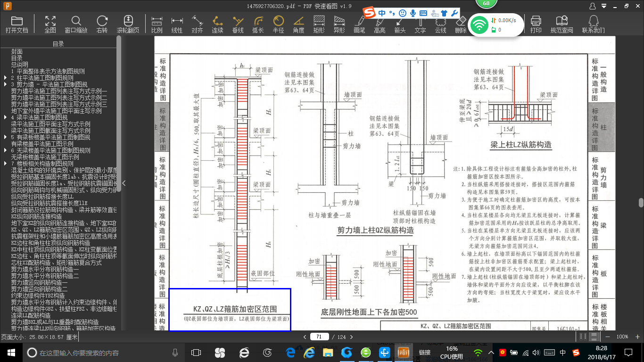Open the Windows Start menu
The image size is (644, 362).
pyautogui.click(x=11, y=353)
